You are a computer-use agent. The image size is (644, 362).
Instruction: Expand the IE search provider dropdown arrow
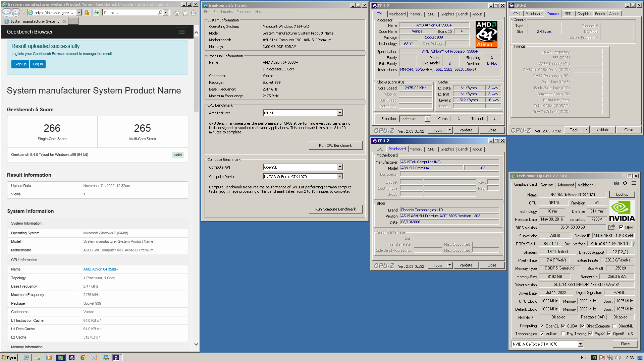pos(165,13)
